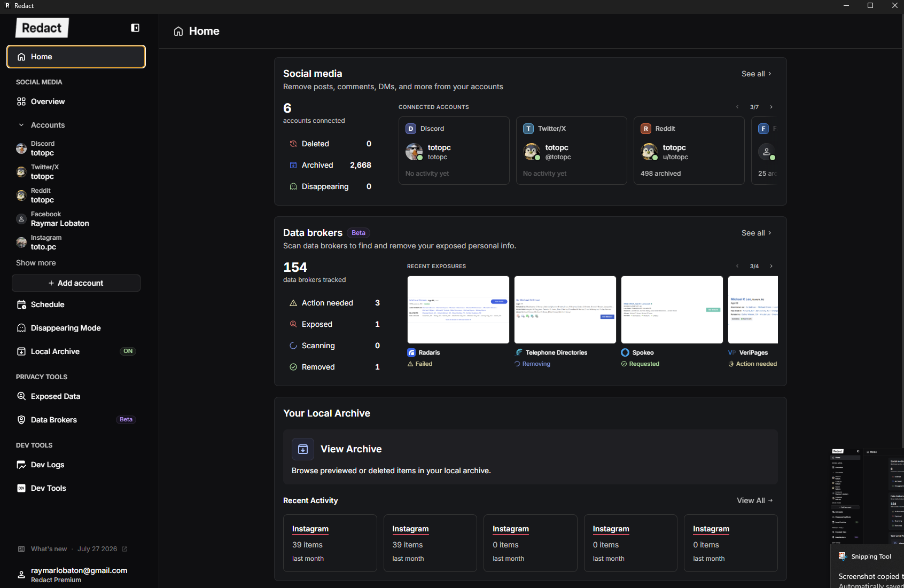The height and width of the screenshot is (588, 904).
Task: Open the Radaris exposure thumbnail
Action: point(458,310)
